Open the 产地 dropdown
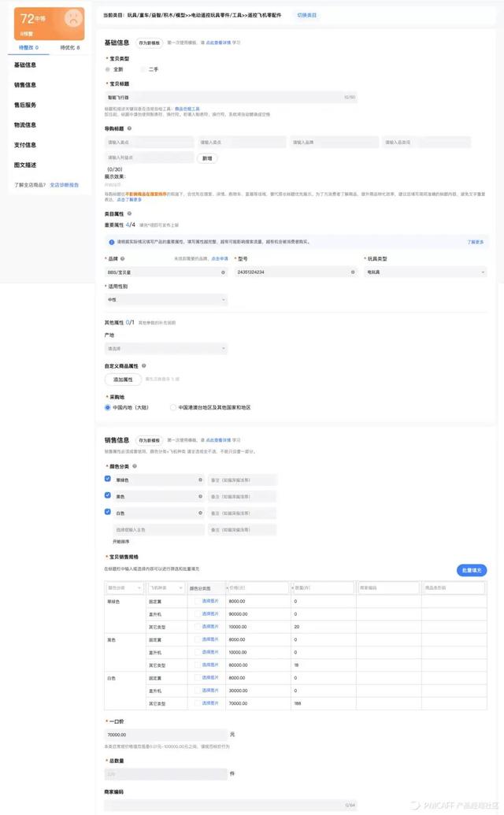 [x=166, y=348]
